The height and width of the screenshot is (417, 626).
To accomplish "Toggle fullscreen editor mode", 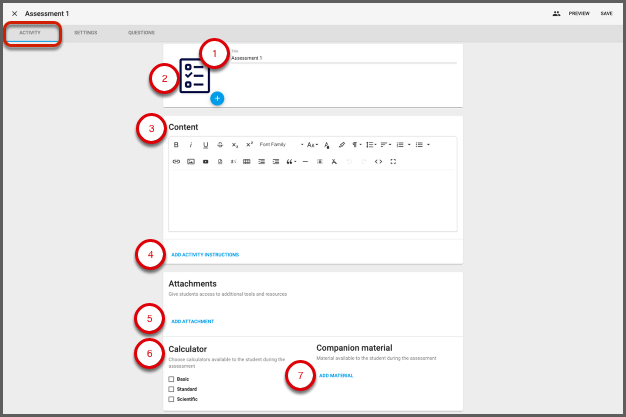I will click(393, 161).
